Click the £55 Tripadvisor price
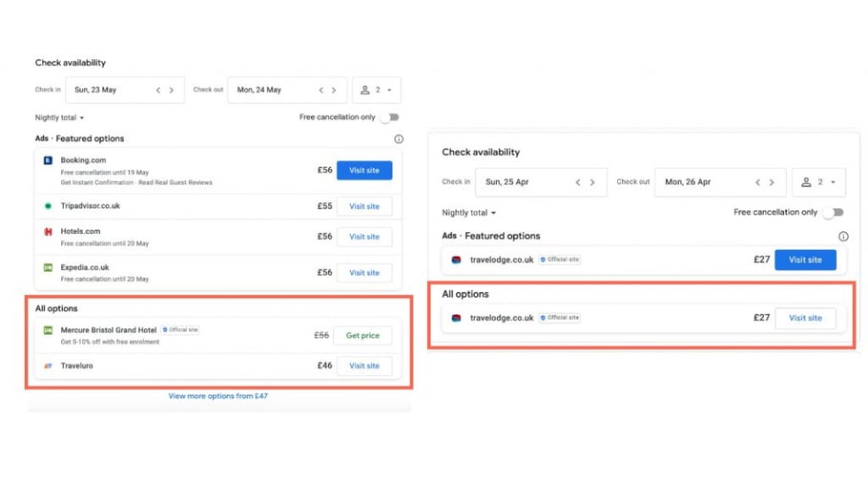The width and height of the screenshot is (868, 482). coord(324,206)
